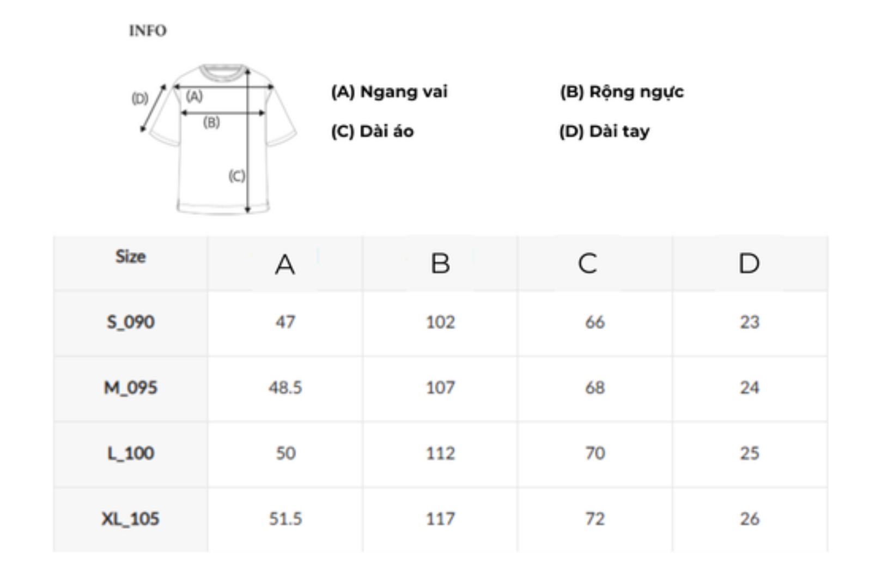Click the (B) Rộng ngực legend label
This screenshot has width=882, height=588.
point(622,92)
